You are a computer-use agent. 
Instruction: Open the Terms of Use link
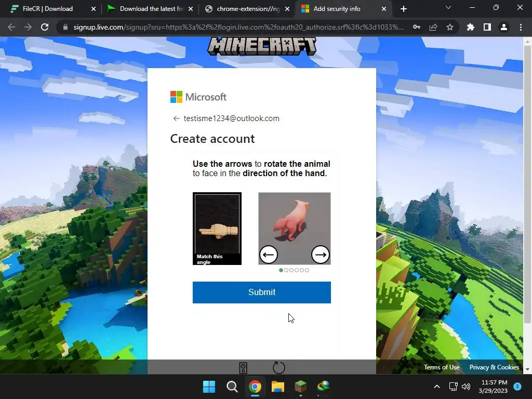tap(442, 367)
